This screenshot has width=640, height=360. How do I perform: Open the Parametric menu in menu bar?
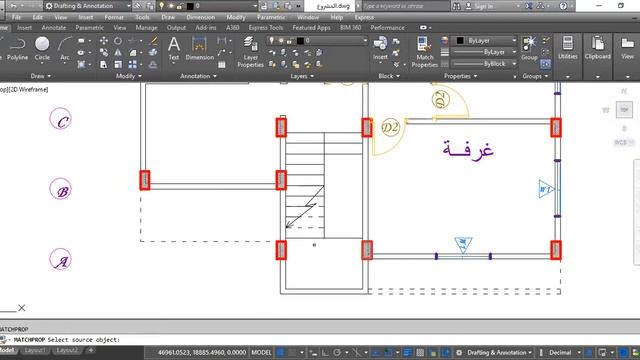(x=271, y=18)
